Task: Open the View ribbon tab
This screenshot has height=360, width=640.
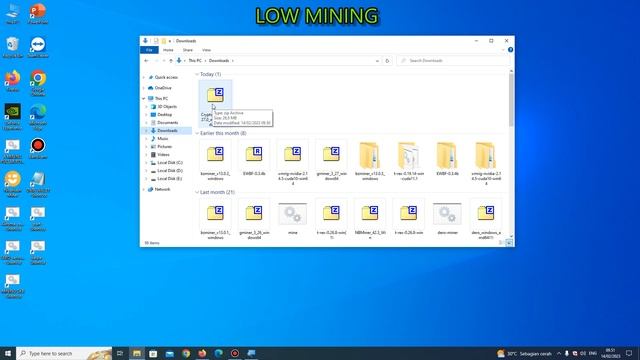Action: click(207, 50)
